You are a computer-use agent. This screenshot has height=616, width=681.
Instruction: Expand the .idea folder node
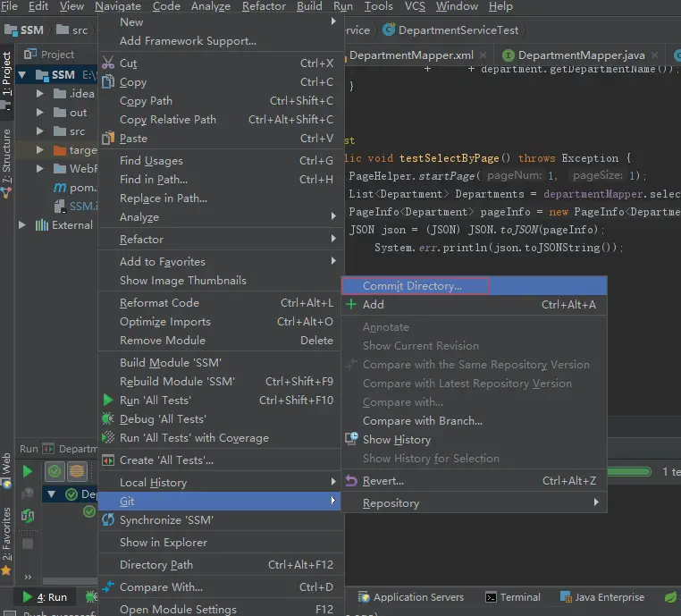click(x=40, y=94)
